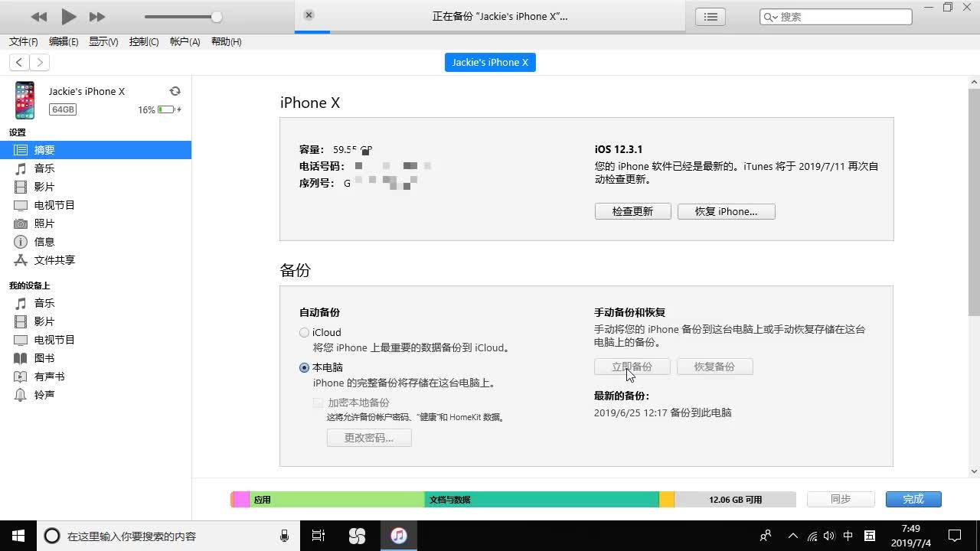Open the list view icon beside search
The width and height of the screenshot is (980, 551).
pos(710,17)
